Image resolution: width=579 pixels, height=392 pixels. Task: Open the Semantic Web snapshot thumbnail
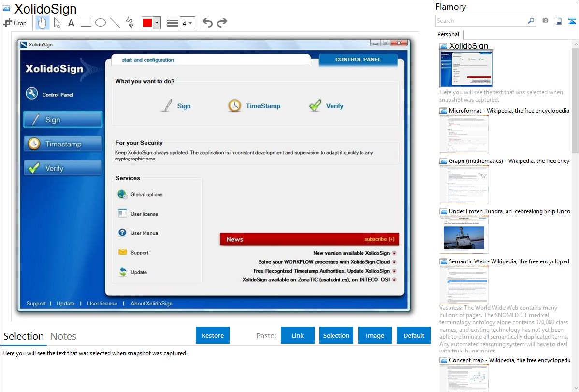click(464, 285)
